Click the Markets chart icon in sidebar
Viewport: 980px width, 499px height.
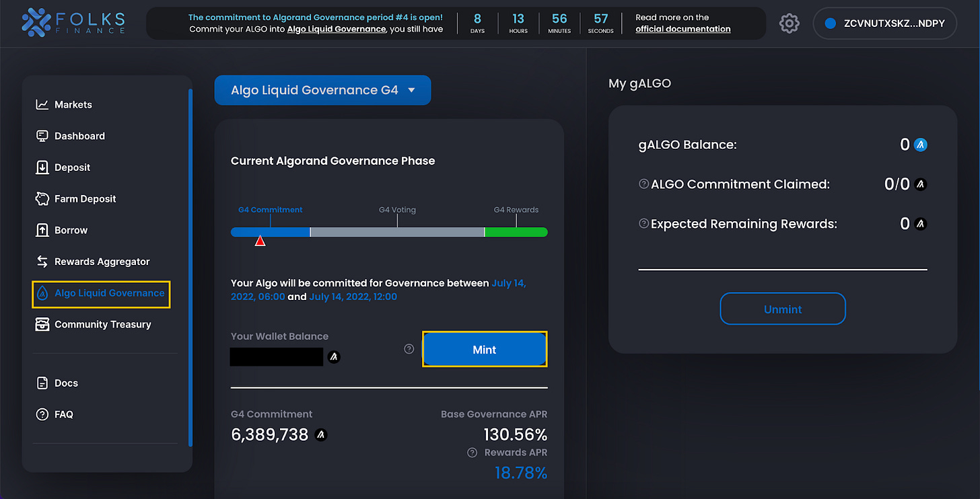42,104
